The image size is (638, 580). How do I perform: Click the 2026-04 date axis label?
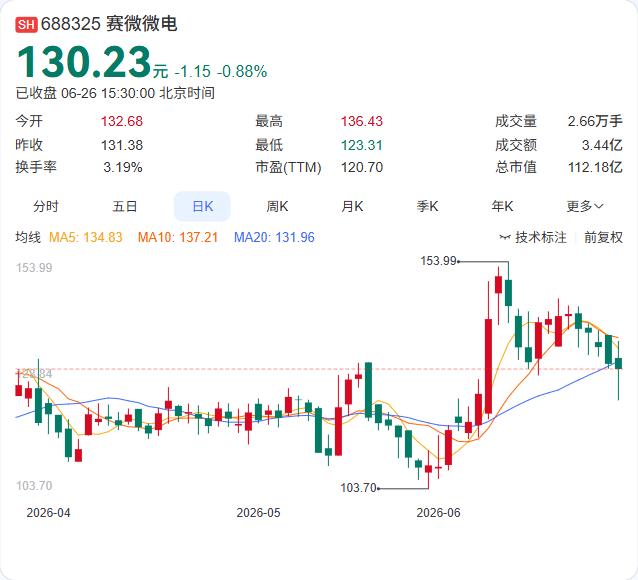48,512
